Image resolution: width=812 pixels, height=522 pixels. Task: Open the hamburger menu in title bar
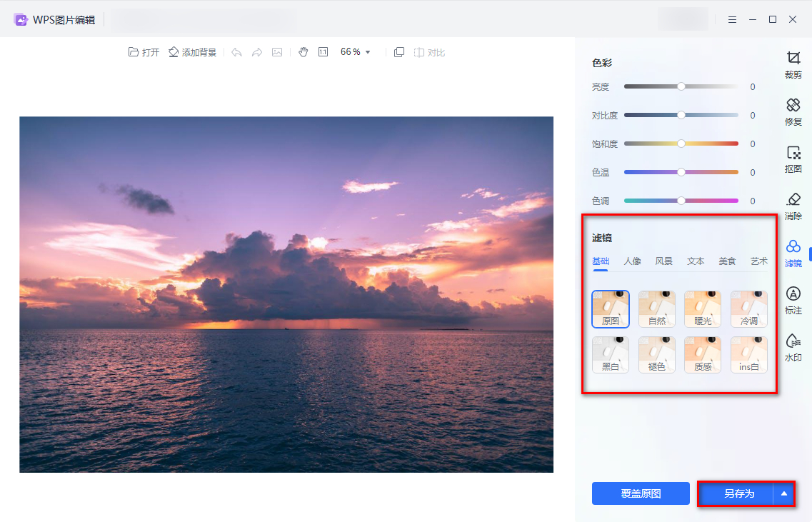tap(732, 19)
